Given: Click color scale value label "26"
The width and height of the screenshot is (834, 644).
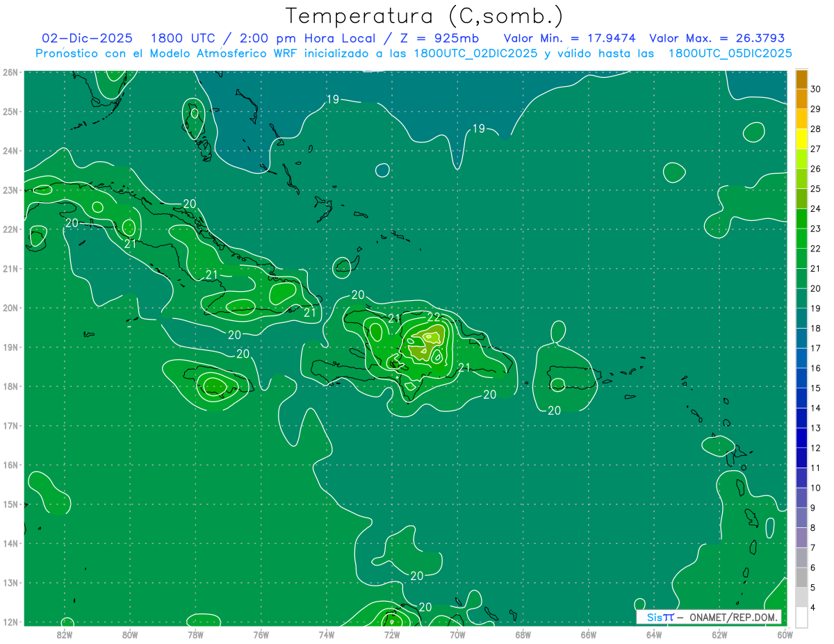Looking at the screenshot, I should point(815,168).
